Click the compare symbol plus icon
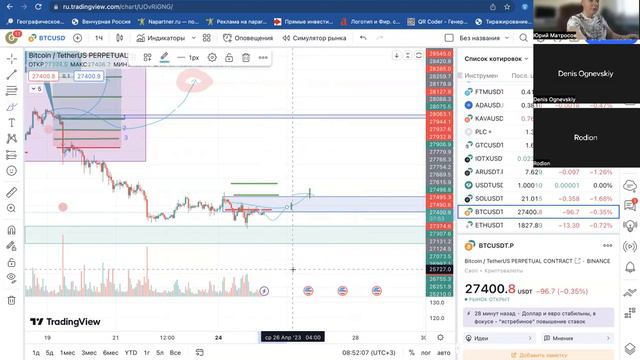The image size is (640, 360). click(x=77, y=38)
